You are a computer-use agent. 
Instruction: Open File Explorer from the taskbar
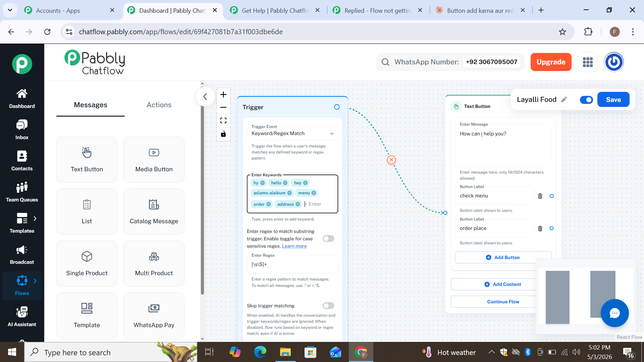285,352
